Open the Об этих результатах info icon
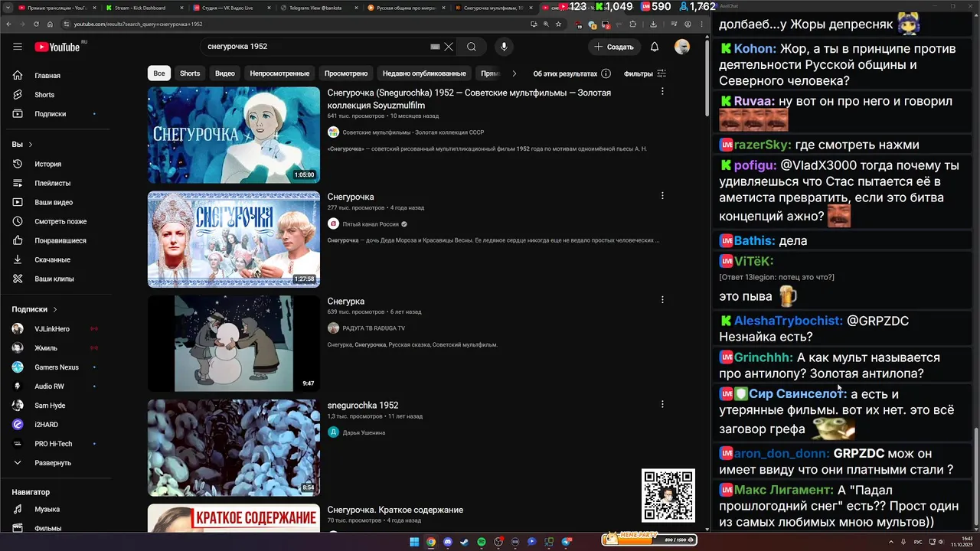Screen dimensions: 980x551 (x=606, y=73)
